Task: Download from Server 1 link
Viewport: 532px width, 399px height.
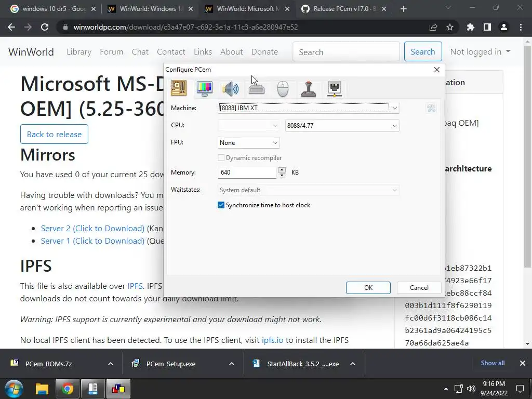Action: click(x=92, y=241)
